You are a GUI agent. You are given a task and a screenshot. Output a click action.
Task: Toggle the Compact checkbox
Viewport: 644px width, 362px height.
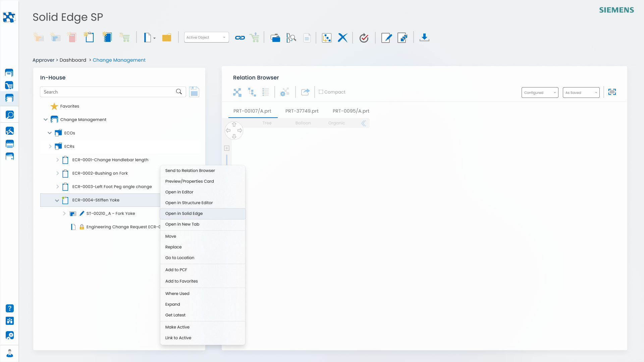point(321,92)
